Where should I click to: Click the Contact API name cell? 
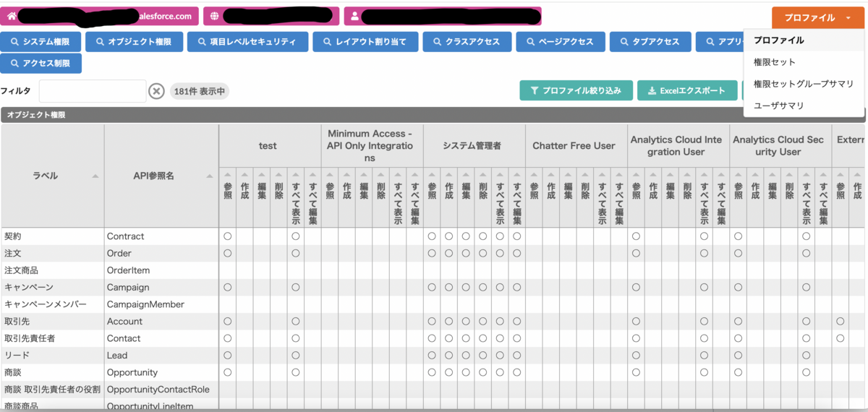(x=161, y=338)
